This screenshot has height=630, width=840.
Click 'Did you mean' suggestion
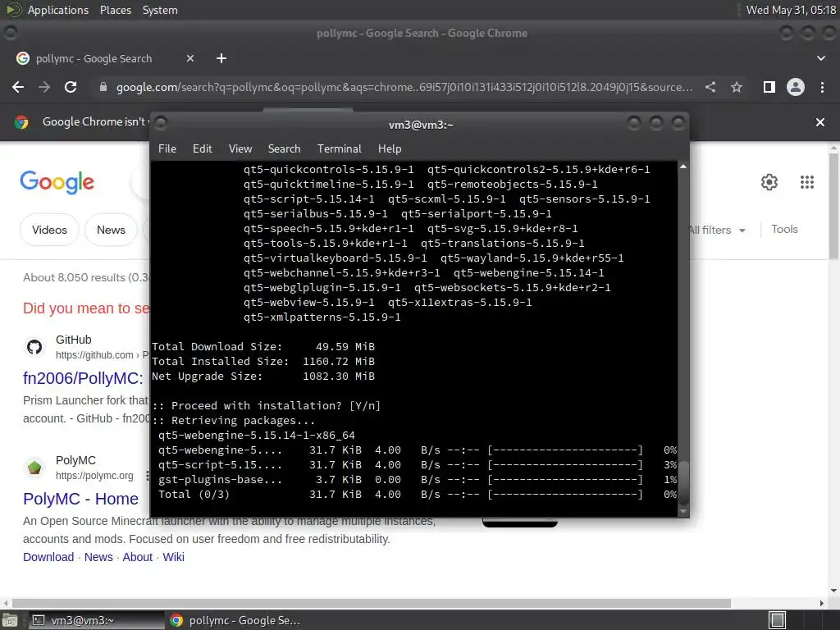[85, 308]
